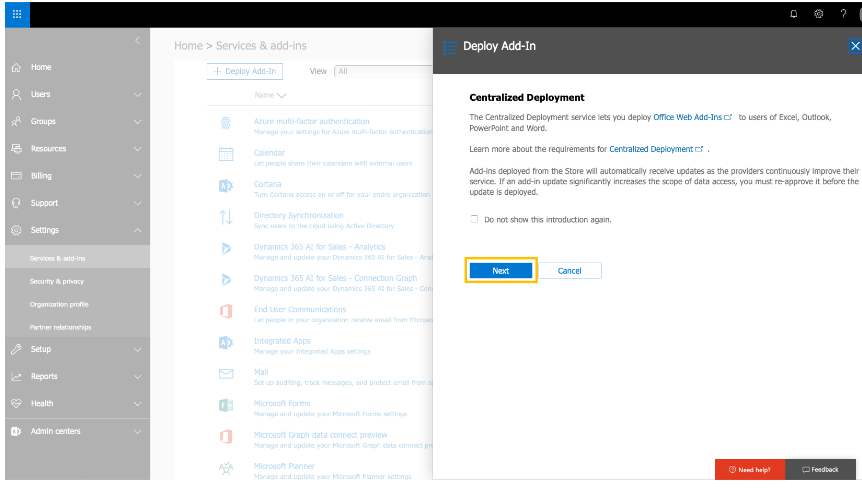Viewport: 862px width, 493px height.
Task: Click the Dynamics 365 Analytics icon
Action: point(226,248)
